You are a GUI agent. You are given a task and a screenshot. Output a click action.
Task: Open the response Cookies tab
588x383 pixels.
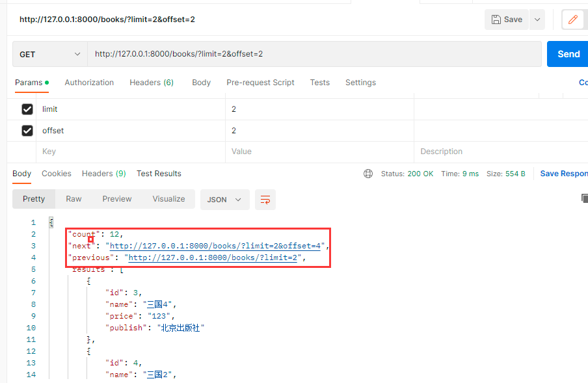[57, 174]
